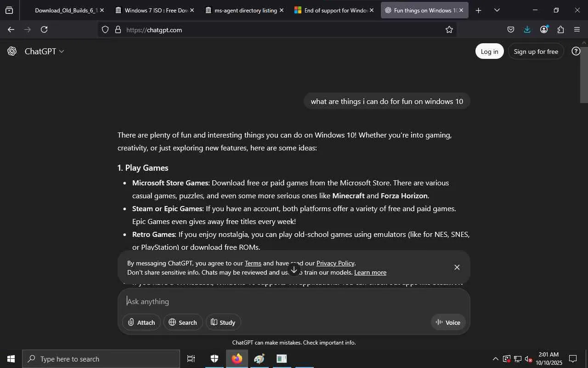The height and width of the screenshot is (368, 588).
Task: Attach a file to the message
Action: 141,322
